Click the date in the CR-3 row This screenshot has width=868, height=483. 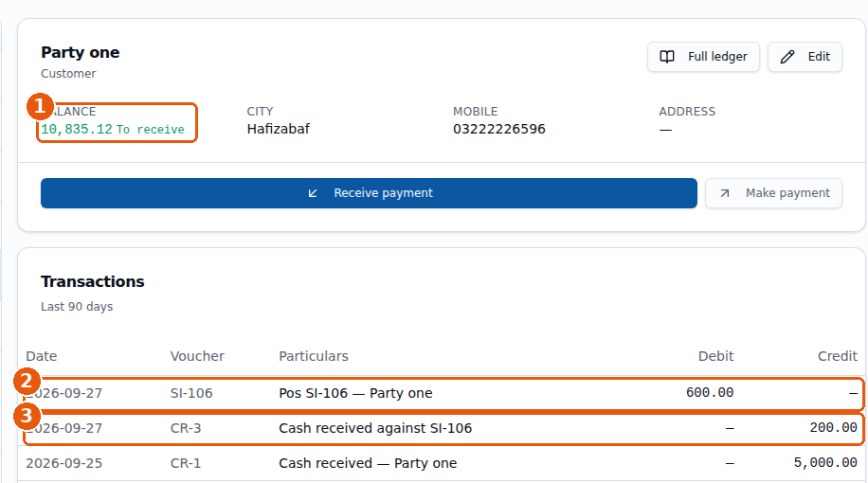point(64,428)
